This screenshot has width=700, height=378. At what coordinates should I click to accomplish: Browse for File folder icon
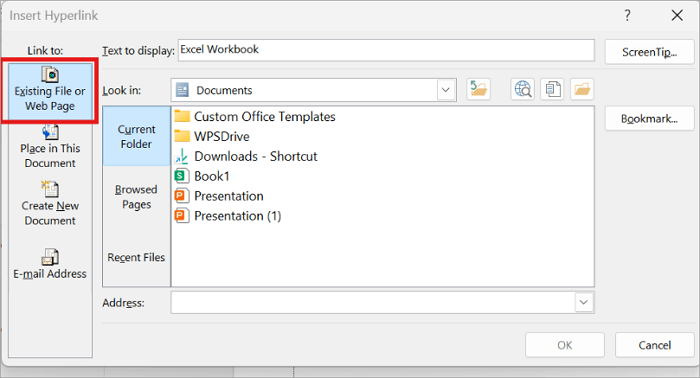point(582,89)
